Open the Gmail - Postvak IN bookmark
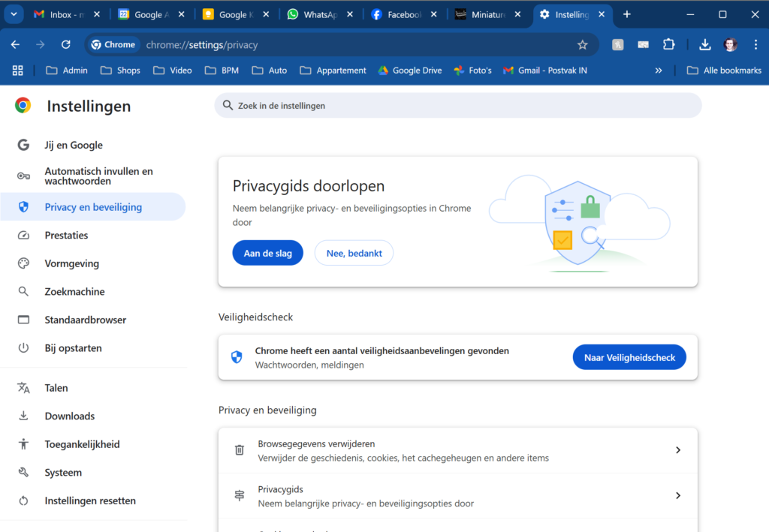The height and width of the screenshot is (532, 769). coord(545,71)
